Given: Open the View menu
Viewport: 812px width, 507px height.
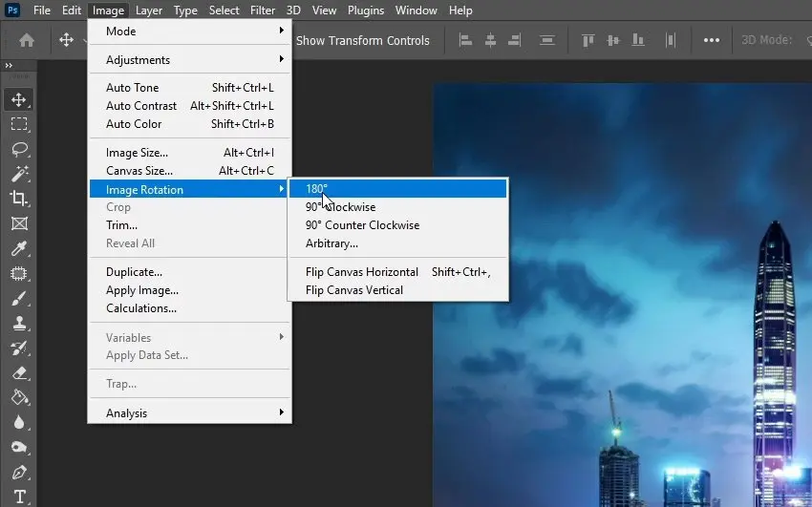Looking at the screenshot, I should [x=324, y=11].
